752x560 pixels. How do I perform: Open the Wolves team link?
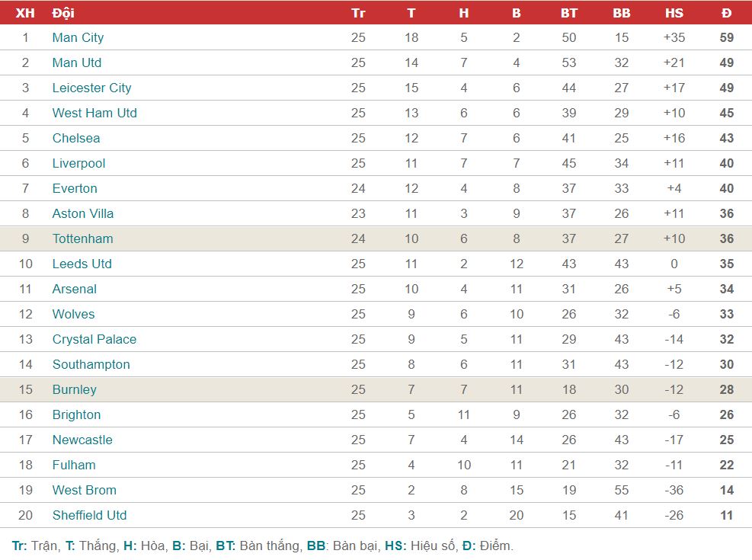[x=73, y=314]
